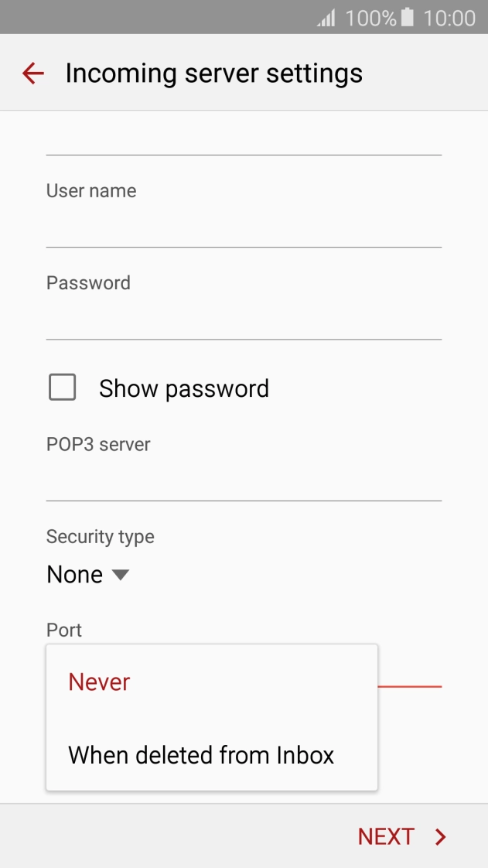Click the red chevron next to NEXT

(x=439, y=836)
